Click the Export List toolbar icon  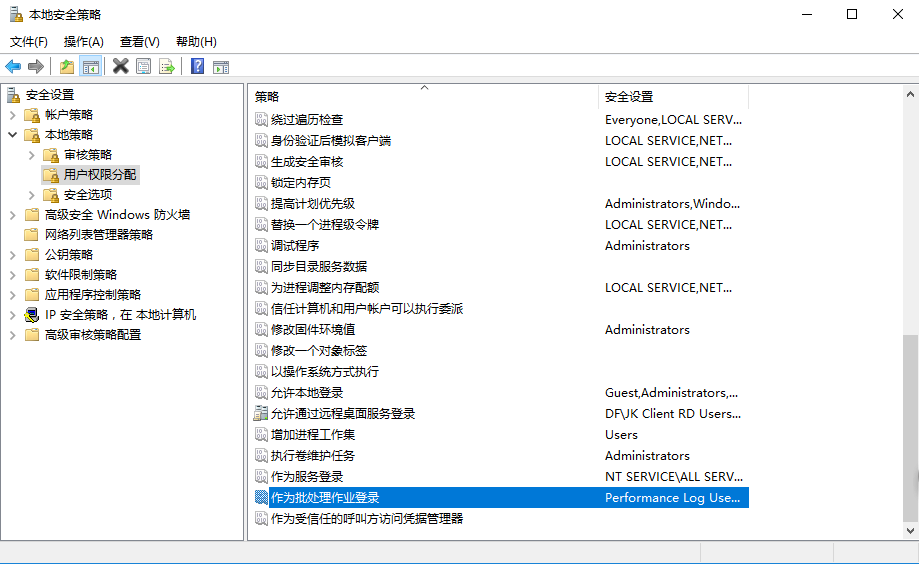point(167,67)
